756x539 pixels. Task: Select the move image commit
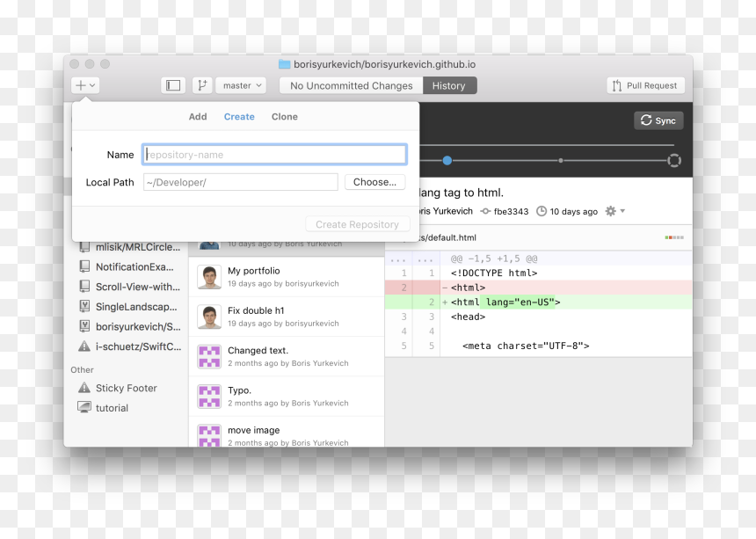287,433
